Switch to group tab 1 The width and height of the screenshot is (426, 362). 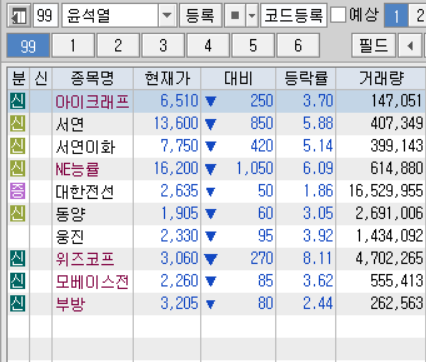73,45
